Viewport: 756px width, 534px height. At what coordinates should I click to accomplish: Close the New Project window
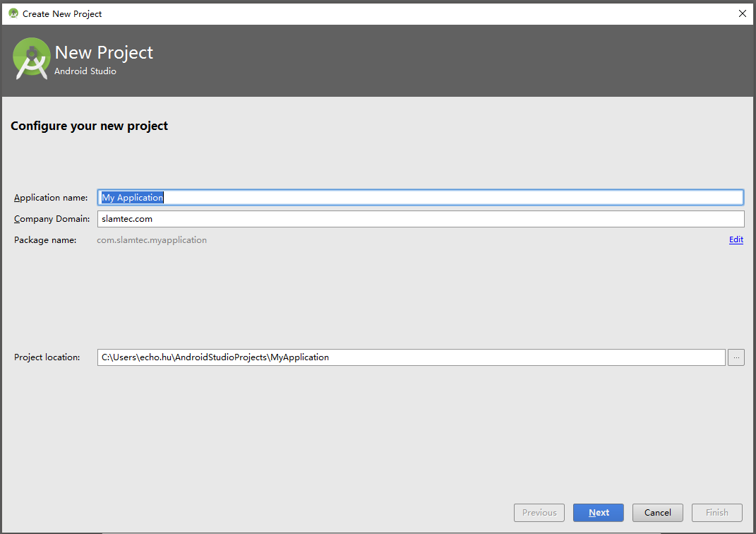pyautogui.click(x=742, y=13)
